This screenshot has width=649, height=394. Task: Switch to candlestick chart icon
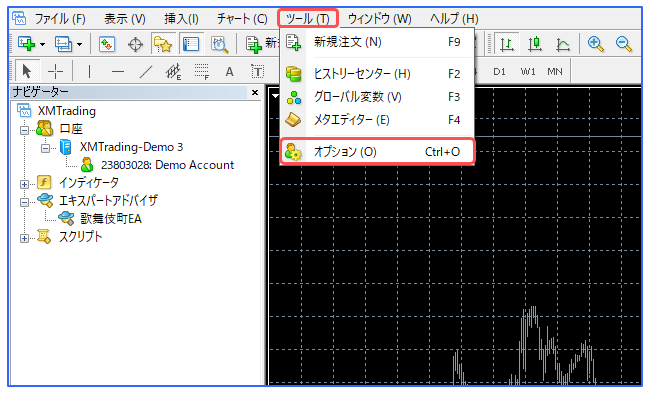(x=535, y=44)
